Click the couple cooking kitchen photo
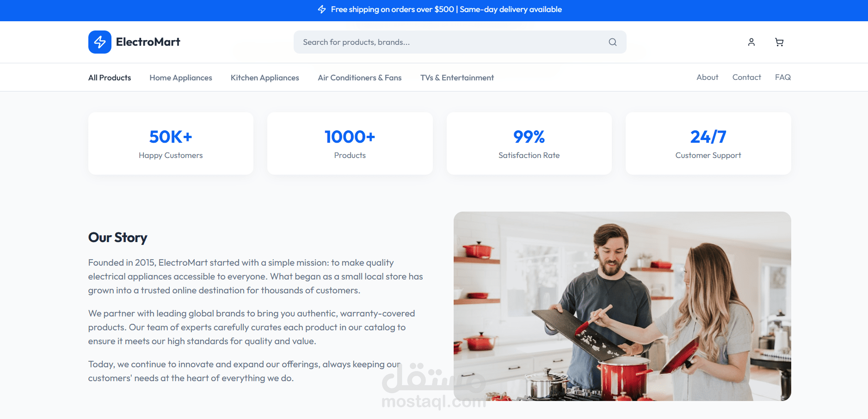This screenshot has height=419, width=868. (x=622, y=306)
